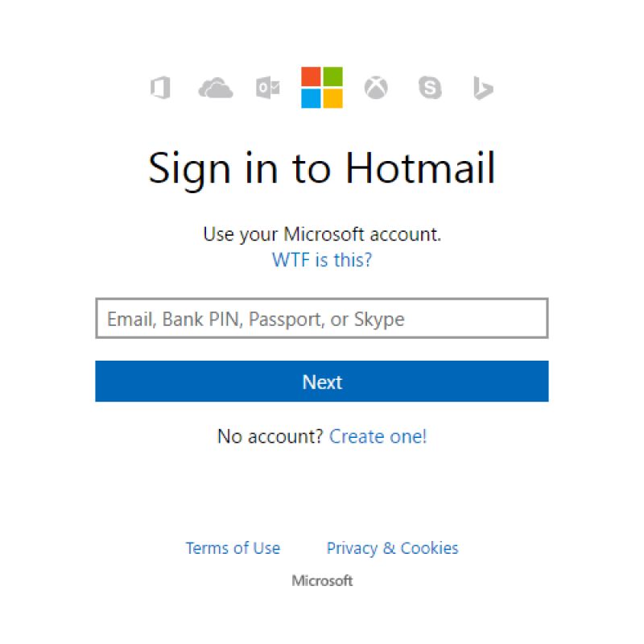Image resolution: width=644 pixels, height=644 pixels.
Task: Click the Xbox icon
Action: (x=376, y=88)
